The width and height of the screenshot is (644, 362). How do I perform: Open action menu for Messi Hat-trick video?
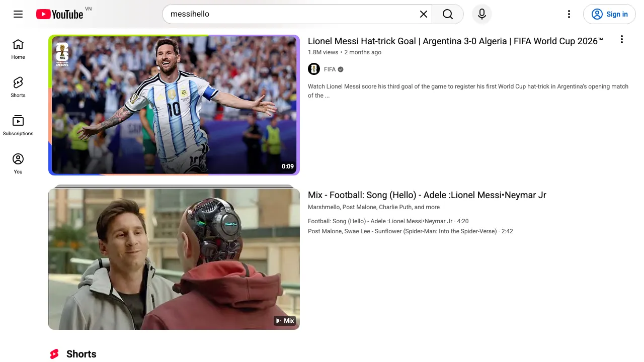[x=622, y=40]
